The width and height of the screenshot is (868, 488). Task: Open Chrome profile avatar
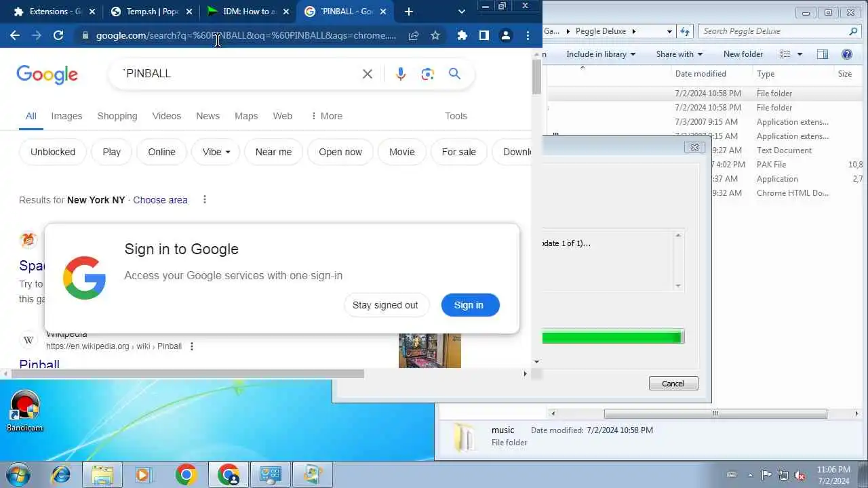[x=506, y=35]
